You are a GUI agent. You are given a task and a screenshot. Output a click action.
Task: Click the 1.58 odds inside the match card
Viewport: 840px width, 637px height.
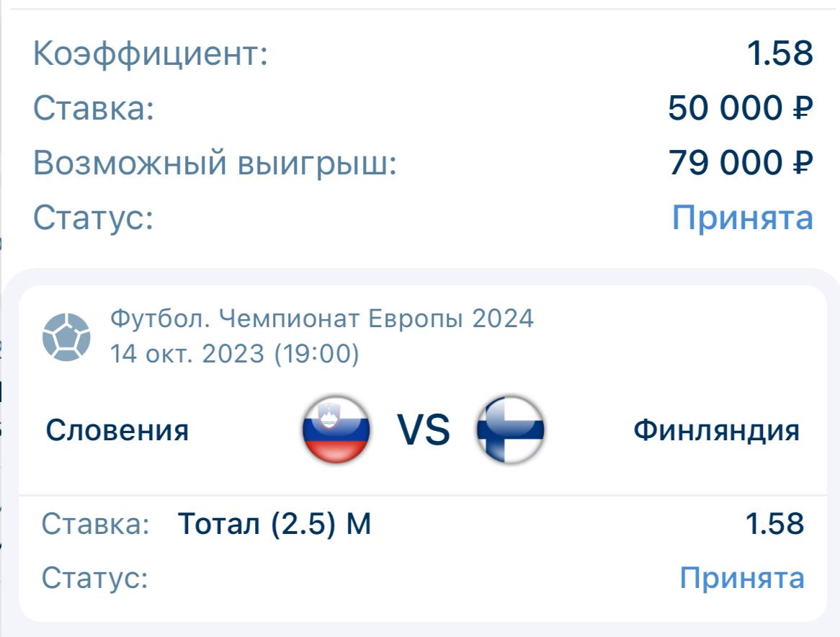(x=774, y=525)
